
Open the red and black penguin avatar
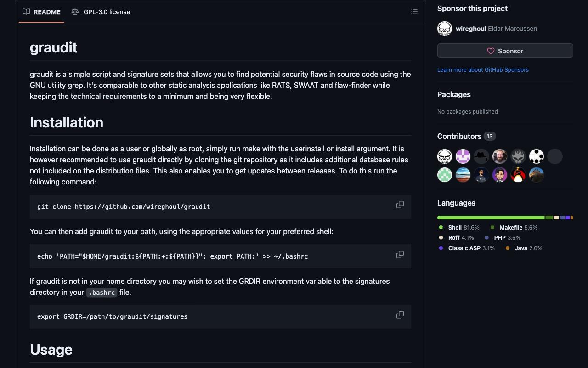[x=518, y=175]
